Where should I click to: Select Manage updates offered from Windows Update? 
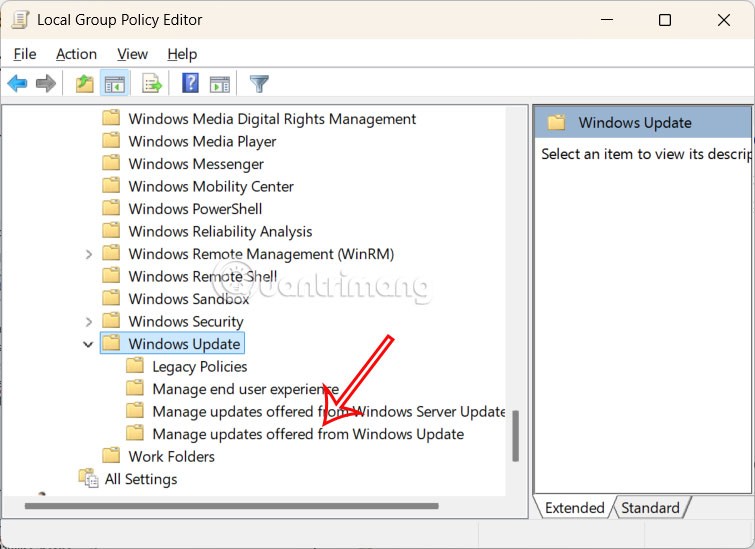pos(308,434)
